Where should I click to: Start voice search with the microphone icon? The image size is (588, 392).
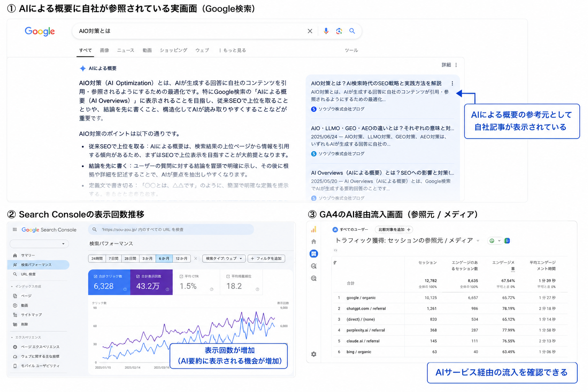[326, 31]
